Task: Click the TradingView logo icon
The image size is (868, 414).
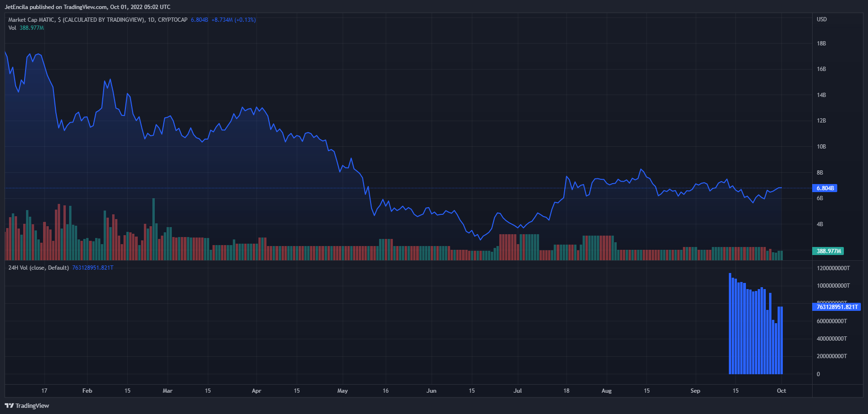Action: [x=9, y=405]
